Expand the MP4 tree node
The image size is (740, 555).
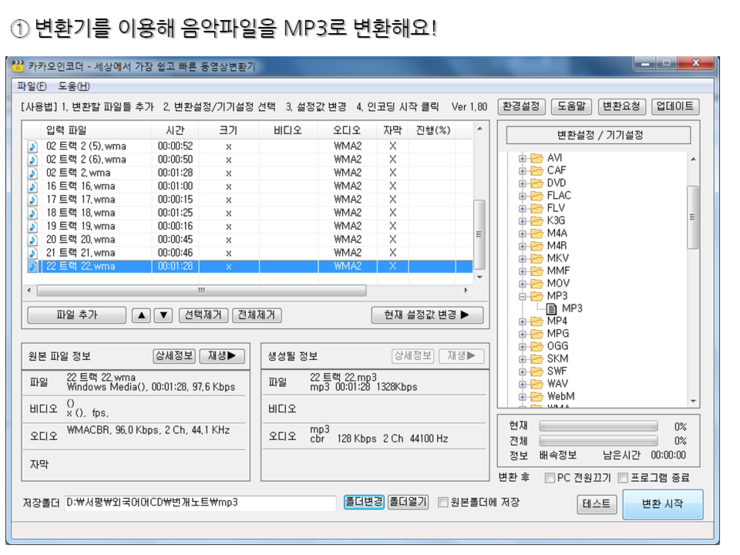point(522,322)
